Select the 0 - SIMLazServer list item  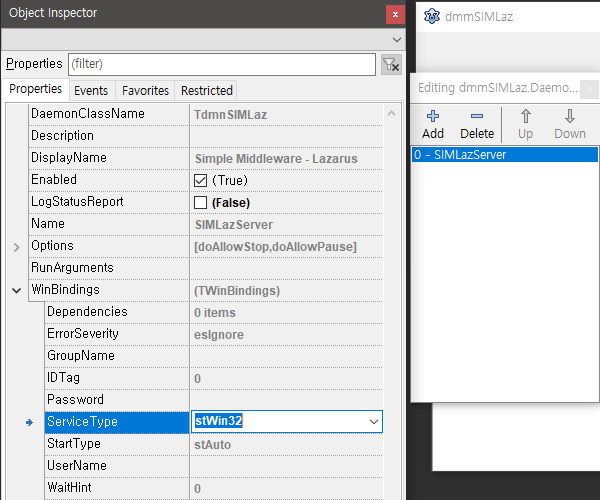coord(505,155)
